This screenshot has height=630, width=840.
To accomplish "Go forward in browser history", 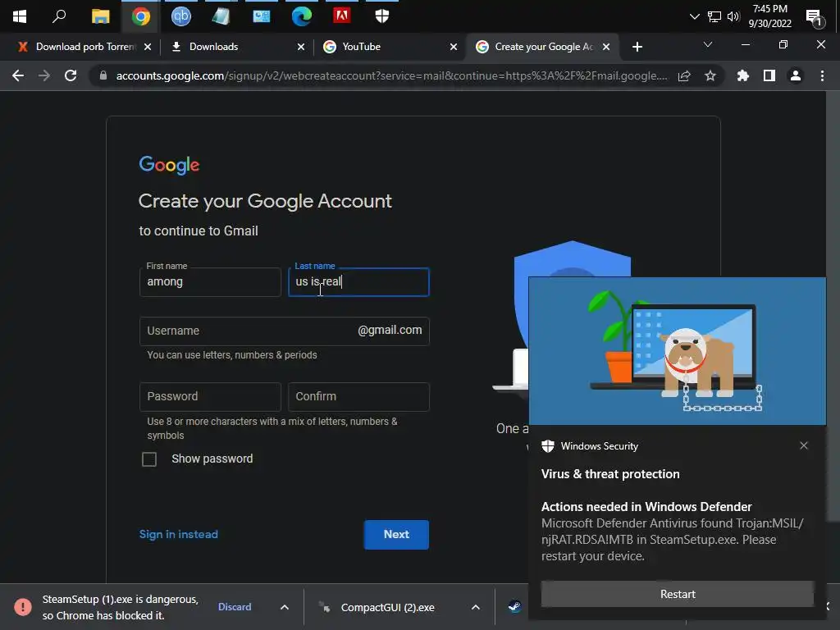I will point(44,75).
